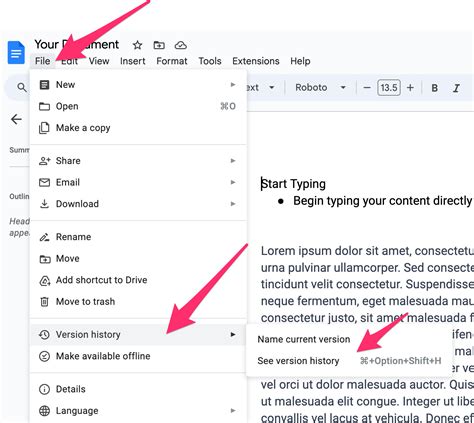The width and height of the screenshot is (474, 423).
Task: Decrease font size with minus button
Action: click(367, 88)
